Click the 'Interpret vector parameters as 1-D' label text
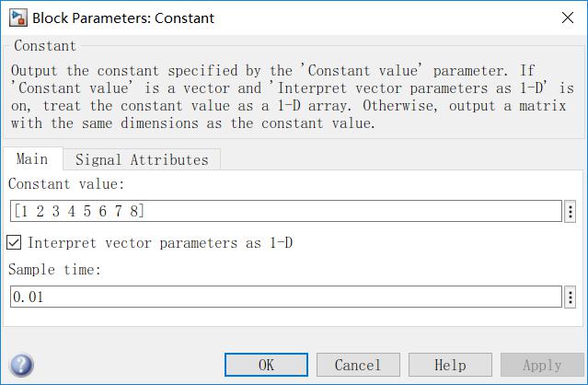The width and height of the screenshot is (588, 385). (161, 243)
